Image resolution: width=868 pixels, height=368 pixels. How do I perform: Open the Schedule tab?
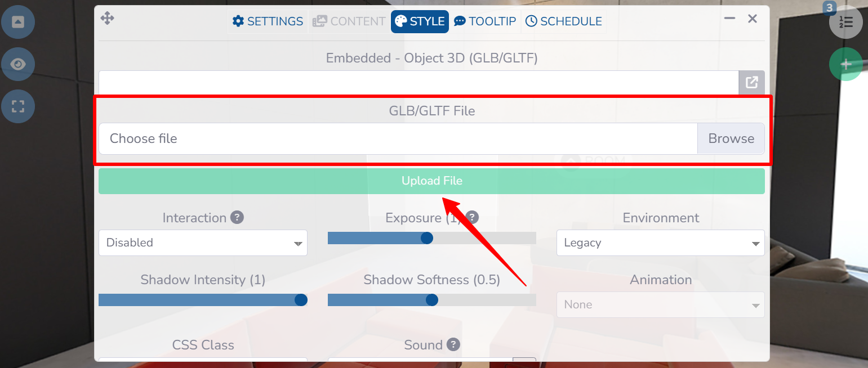[x=563, y=21]
